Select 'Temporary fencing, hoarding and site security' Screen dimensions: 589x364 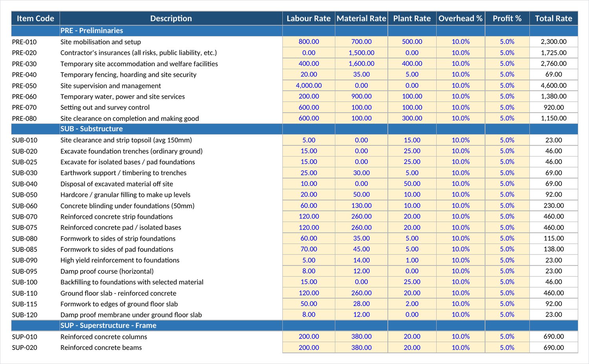pos(128,75)
